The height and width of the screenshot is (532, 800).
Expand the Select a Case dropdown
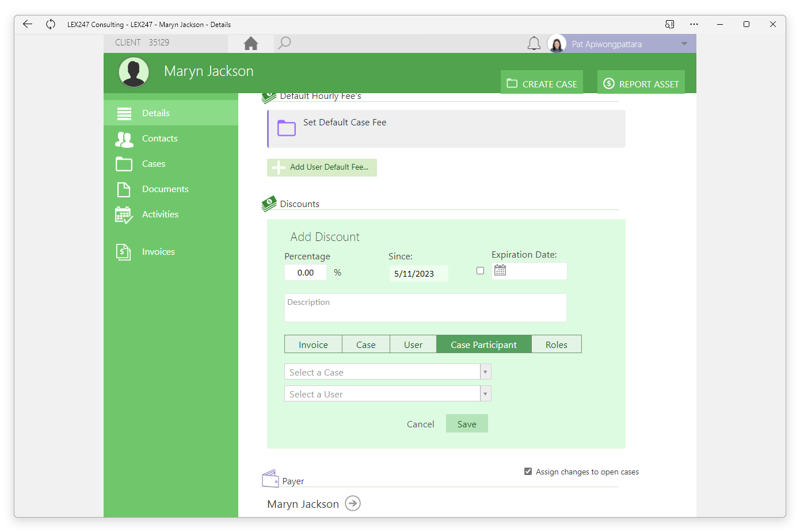pyautogui.click(x=486, y=372)
